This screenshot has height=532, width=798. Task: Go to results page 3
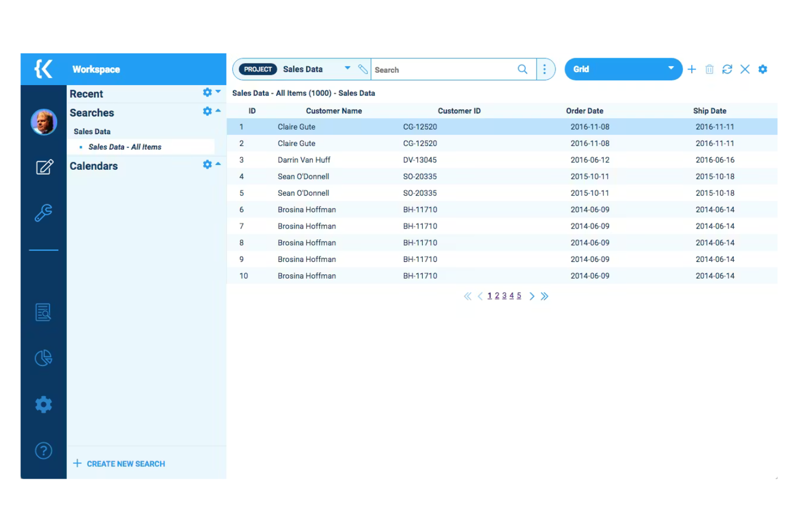pos(504,295)
